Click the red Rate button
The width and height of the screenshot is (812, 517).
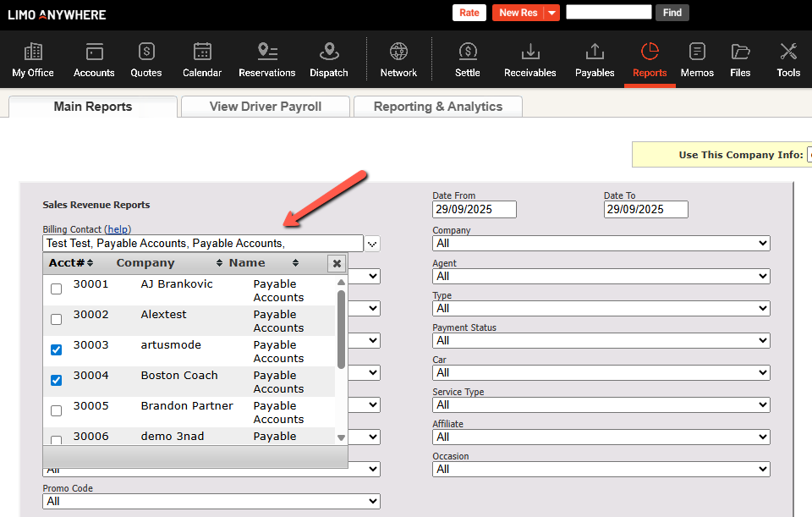click(469, 13)
